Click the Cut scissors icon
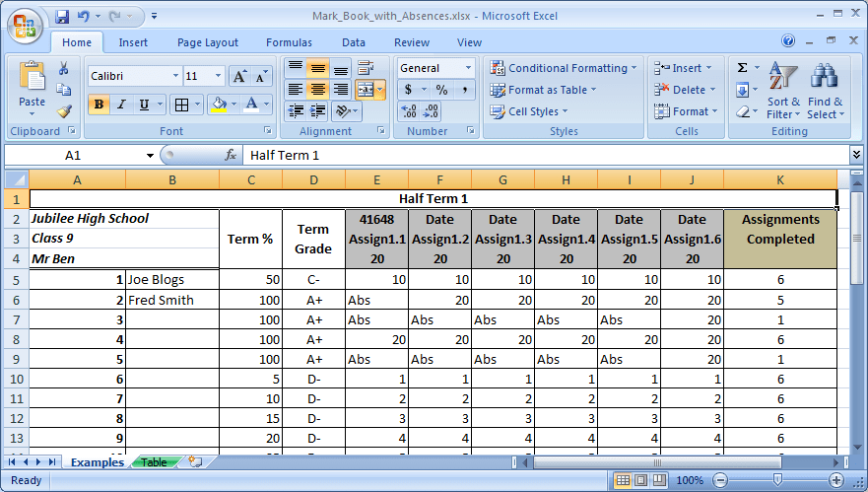 pos(64,68)
